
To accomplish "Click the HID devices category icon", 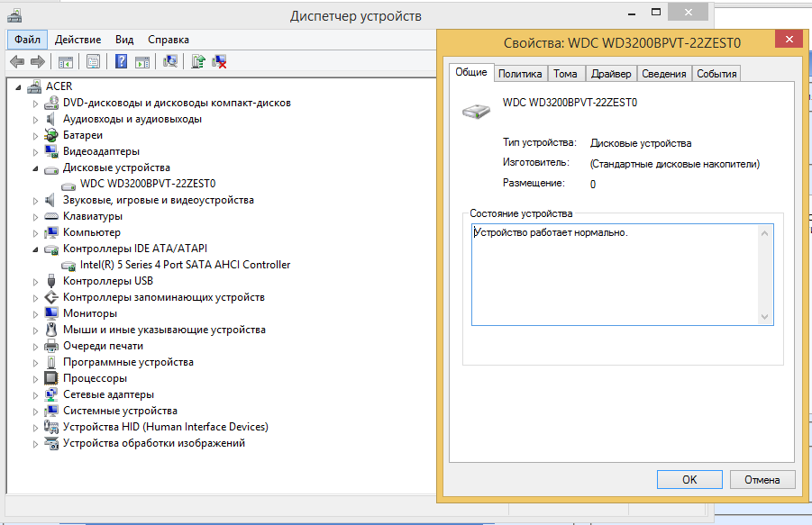I will pyautogui.click(x=51, y=427).
